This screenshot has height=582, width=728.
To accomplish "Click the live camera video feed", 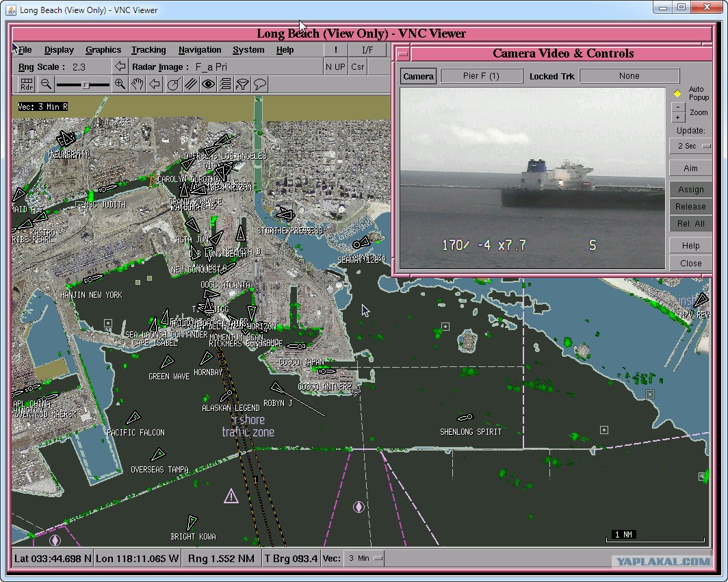I will pyautogui.click(x=532, y=178).
